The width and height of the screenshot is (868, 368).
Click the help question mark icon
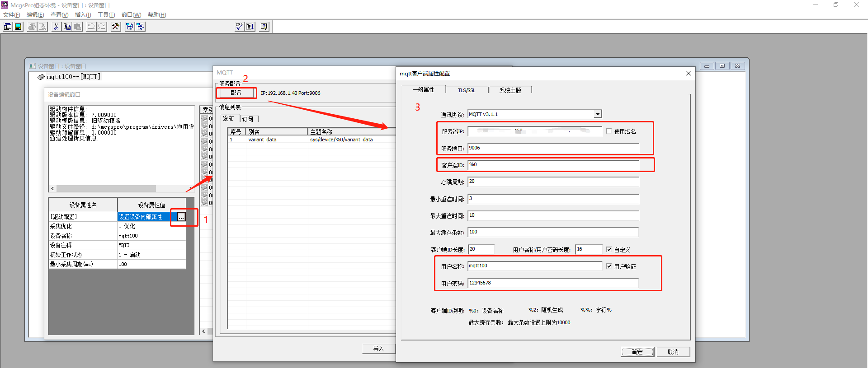coord(264,27)
